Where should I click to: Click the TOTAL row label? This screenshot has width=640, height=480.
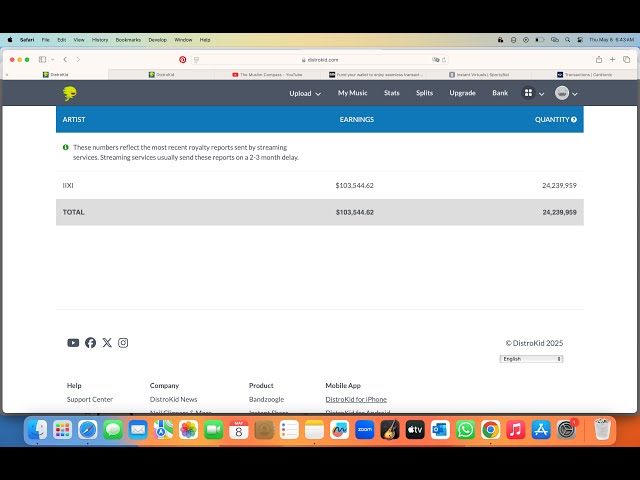[x=73, y=212]
